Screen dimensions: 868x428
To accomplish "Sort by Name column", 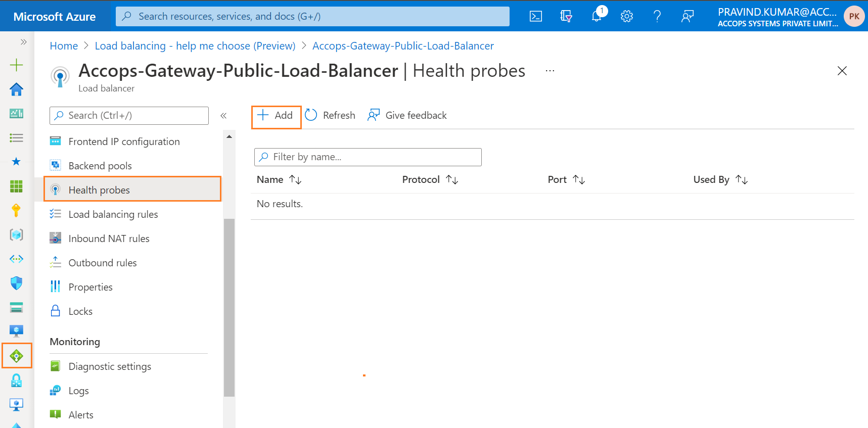I will click(x=279, y=179).
